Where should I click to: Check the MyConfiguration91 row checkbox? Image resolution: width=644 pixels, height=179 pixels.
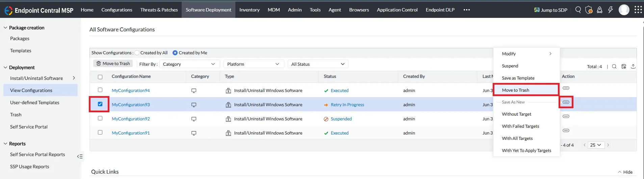100,132
